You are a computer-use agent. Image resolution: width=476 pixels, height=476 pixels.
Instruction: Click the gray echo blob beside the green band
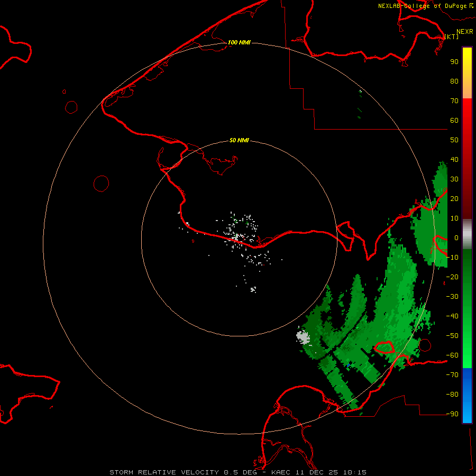303,337
